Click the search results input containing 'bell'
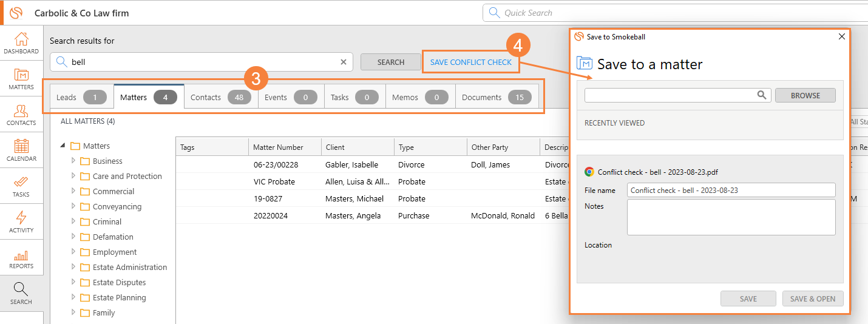The width and height of the screenshot is (868, 324). pos(201,62)
